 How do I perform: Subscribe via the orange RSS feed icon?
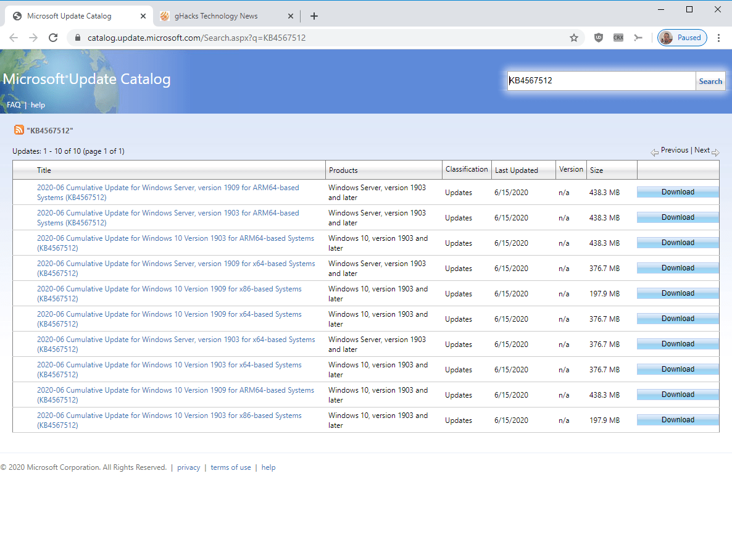point(19,130)
